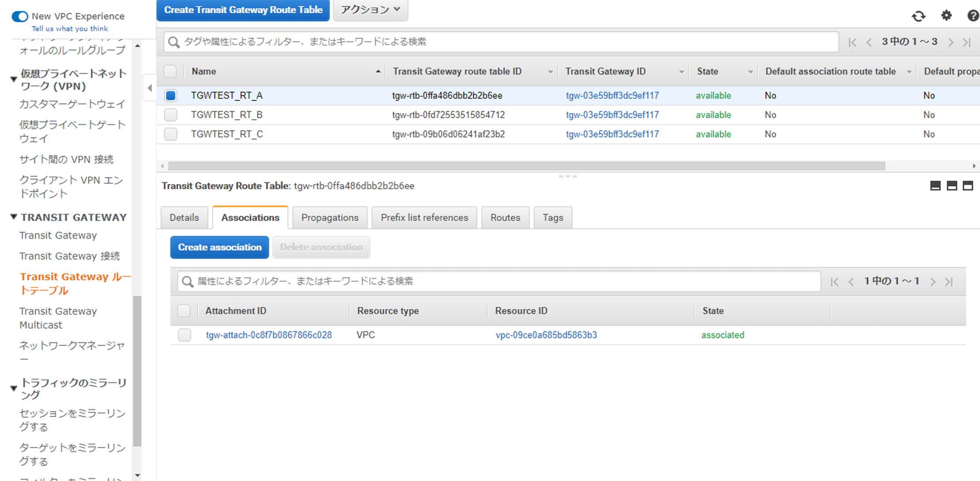Focus the route table filter search field
980x481 pixels.
tap(501, 42)
